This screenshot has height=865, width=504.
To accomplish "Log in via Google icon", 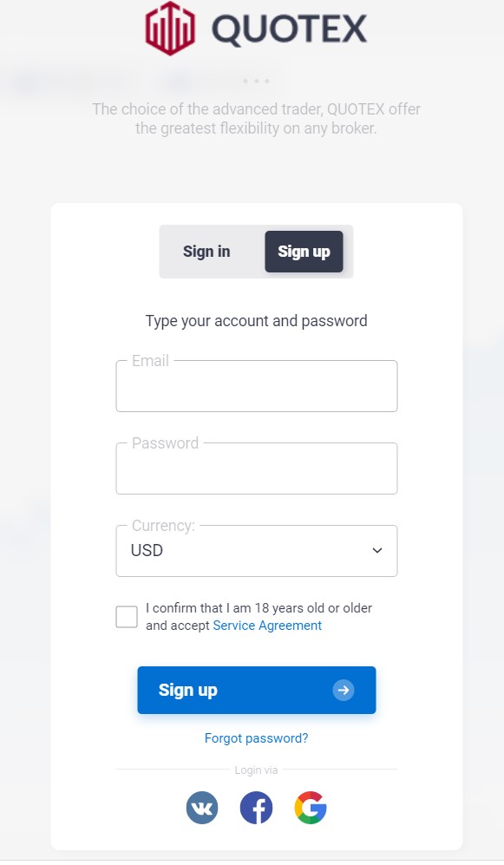I will click(x=311, y=809).
